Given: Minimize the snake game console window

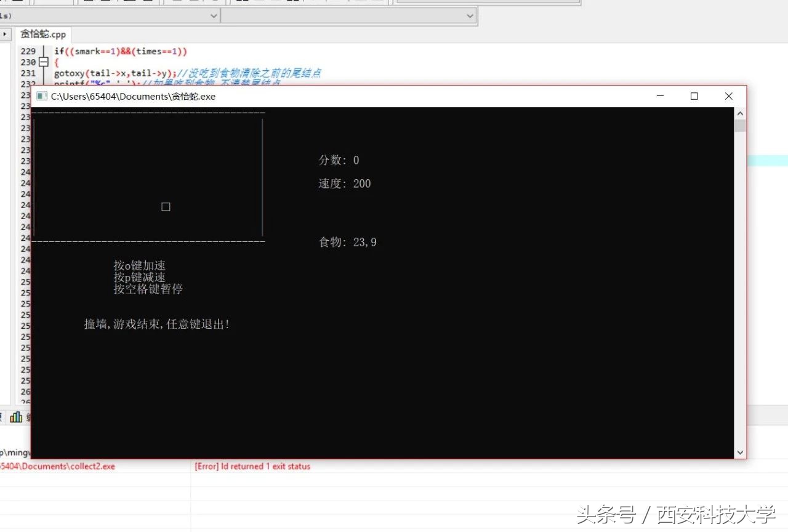Looking at the screenshot, I should tap(660, 96).
